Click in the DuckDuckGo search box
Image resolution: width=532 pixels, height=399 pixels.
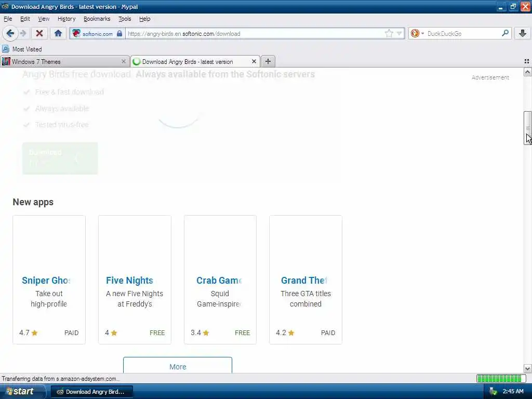click(x=463, y=34)
